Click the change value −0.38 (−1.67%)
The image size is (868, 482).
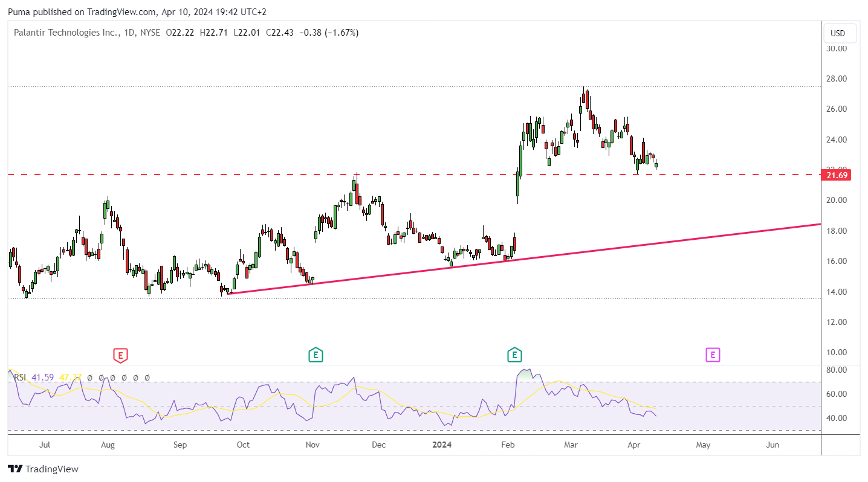click(329, 33)
